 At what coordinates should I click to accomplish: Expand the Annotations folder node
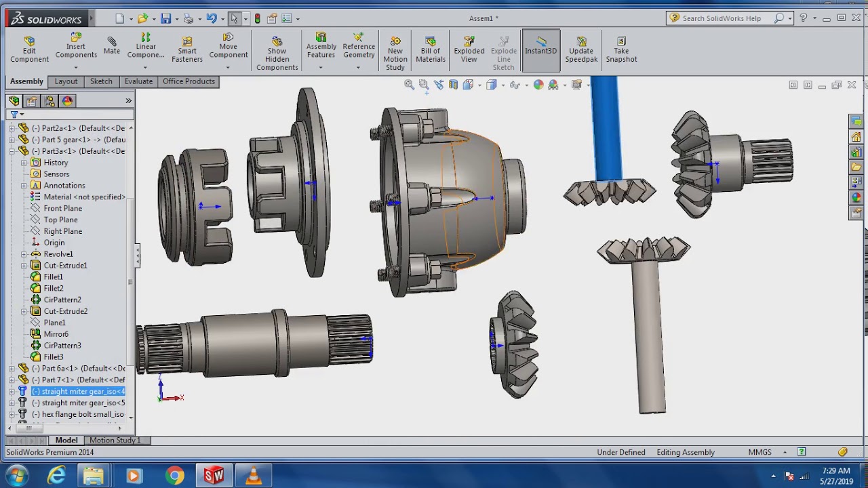[x=24, y=185]
